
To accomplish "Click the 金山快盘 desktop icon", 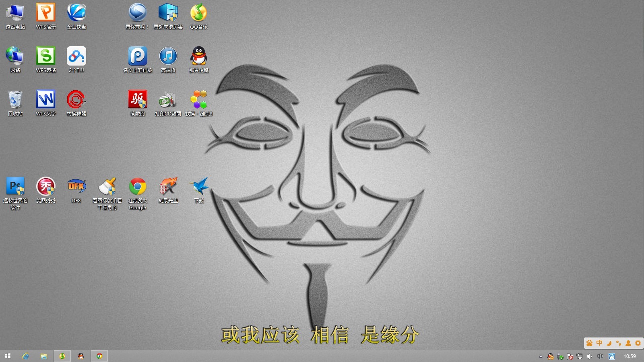I will [76, 16].
